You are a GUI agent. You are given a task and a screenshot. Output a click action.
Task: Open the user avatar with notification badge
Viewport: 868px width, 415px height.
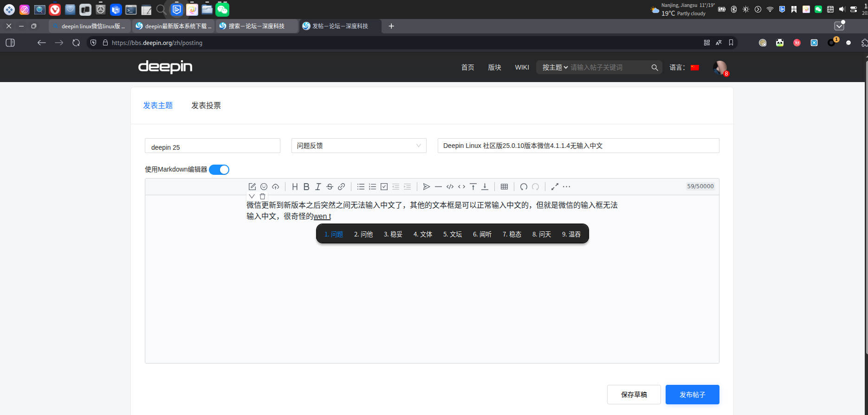click(720, 68)
